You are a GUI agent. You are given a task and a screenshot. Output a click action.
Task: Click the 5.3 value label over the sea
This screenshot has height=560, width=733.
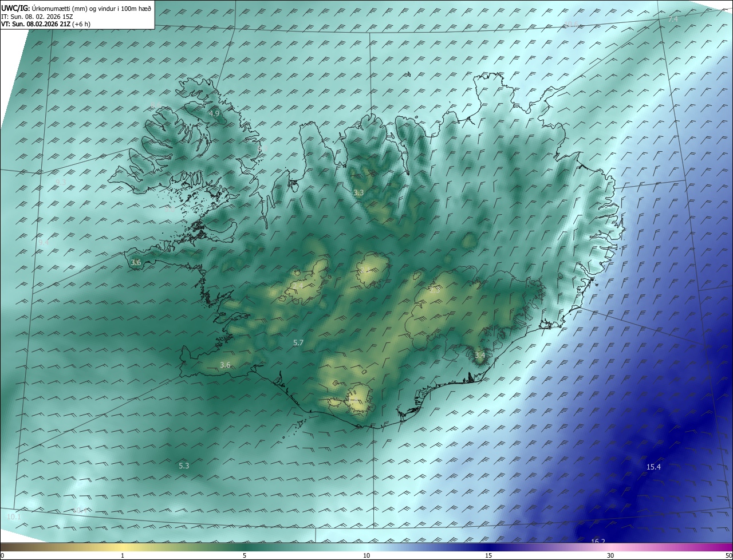184,466
